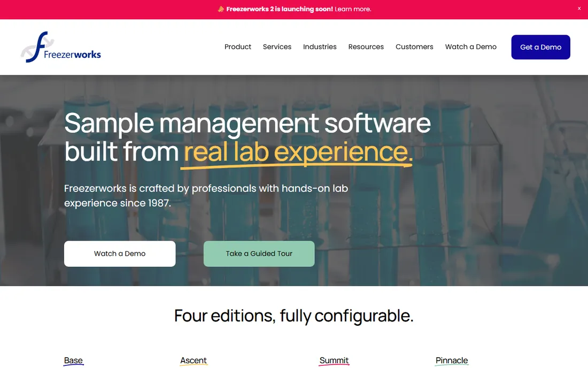Viewport: 588px width, 368px height.
Task: Click the Freezerworks logo
Action: [x=61, y=47]
